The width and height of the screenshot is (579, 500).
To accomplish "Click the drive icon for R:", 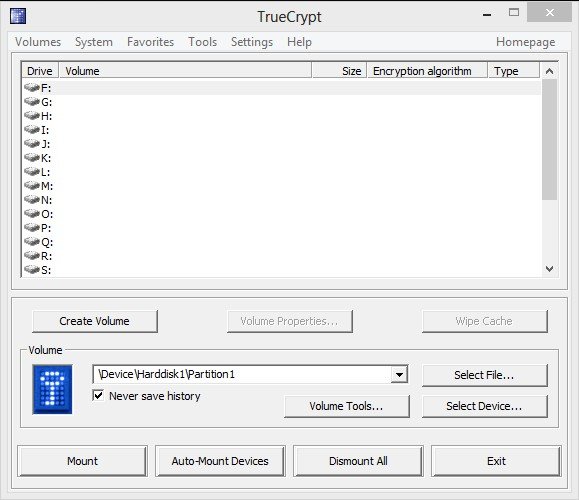I will [x=32, y=256].
